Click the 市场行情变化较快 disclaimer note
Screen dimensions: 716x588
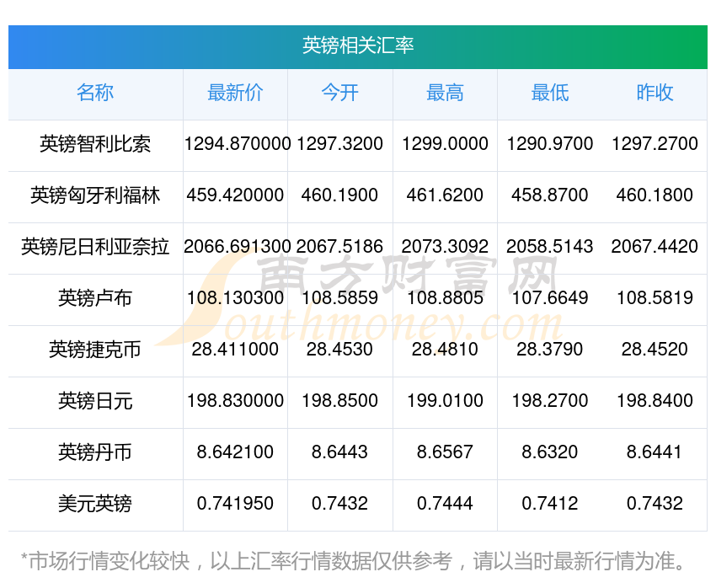pos(354,561)
